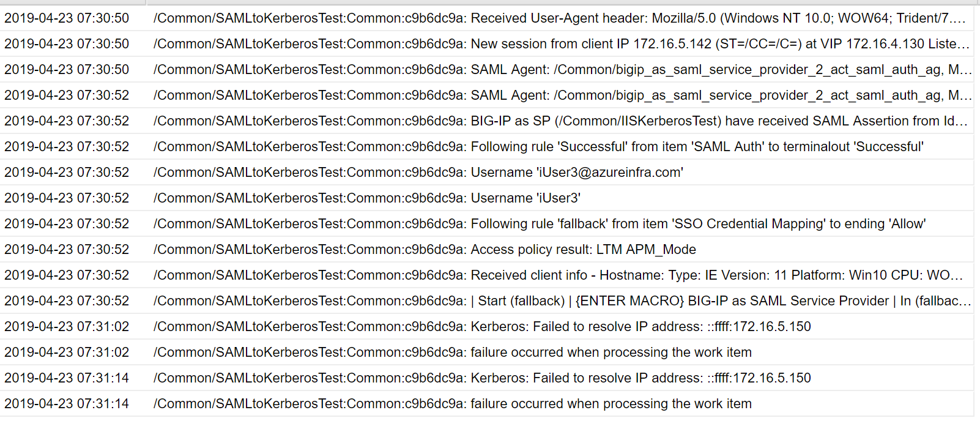Click timestamp beside the Username 'iUser3@azureinfra.com' entry
Image resolution: width=980 pixels, height=429 pixels.
[67, 173]
